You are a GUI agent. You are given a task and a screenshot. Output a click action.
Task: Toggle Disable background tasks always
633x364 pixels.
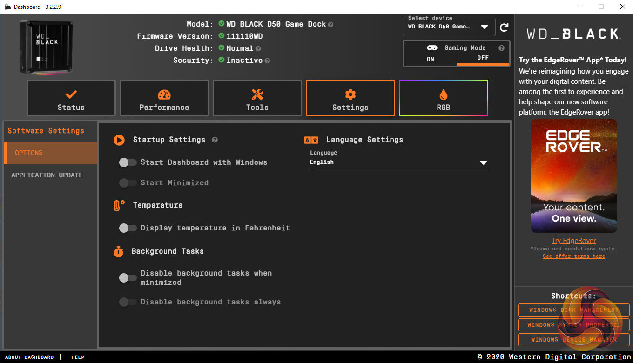pos(128,302)
